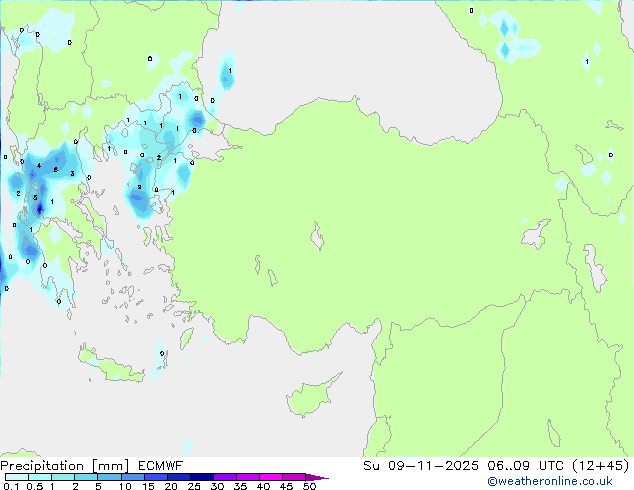Click the precipitation value '6' on the map
Image resolution: width=634 pixels, height=490 pixels.
tap(56, 170)
